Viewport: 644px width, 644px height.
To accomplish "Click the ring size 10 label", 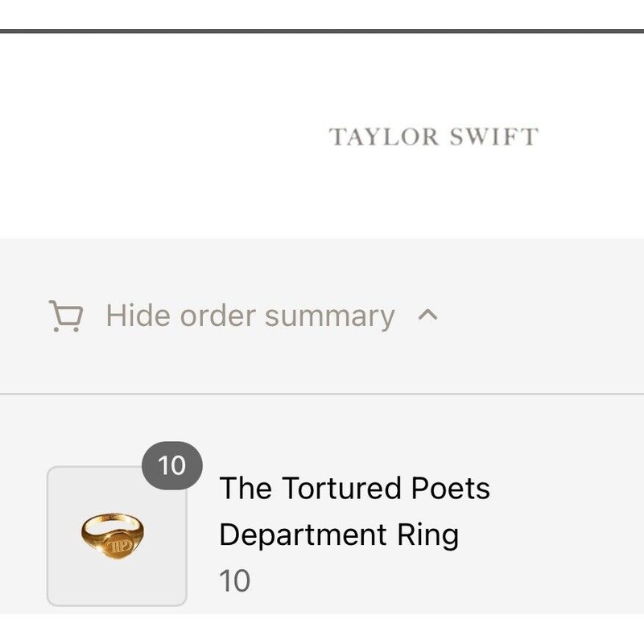I will (235, 580).
